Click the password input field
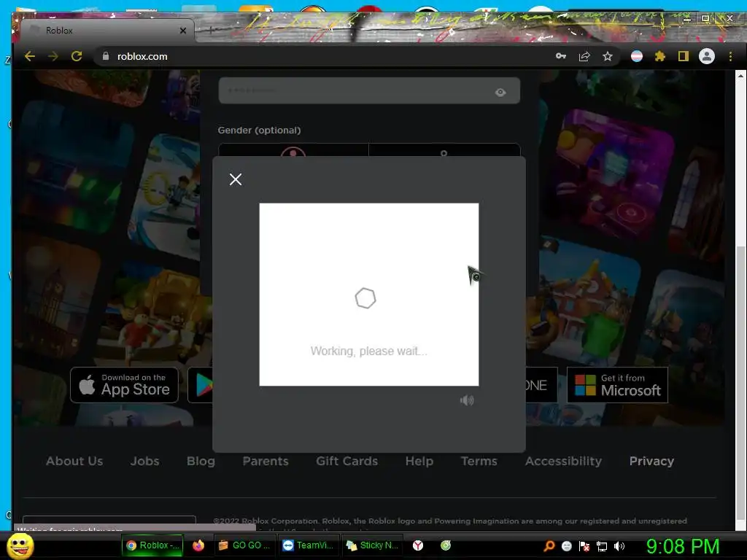747x560 pixels. [369, 90]
